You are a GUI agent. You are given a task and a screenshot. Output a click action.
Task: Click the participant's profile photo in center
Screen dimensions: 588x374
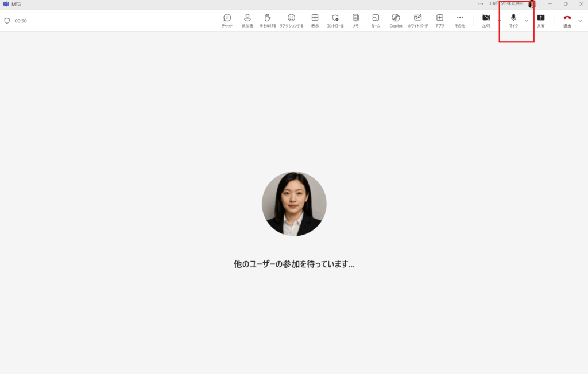coord(294,204)
